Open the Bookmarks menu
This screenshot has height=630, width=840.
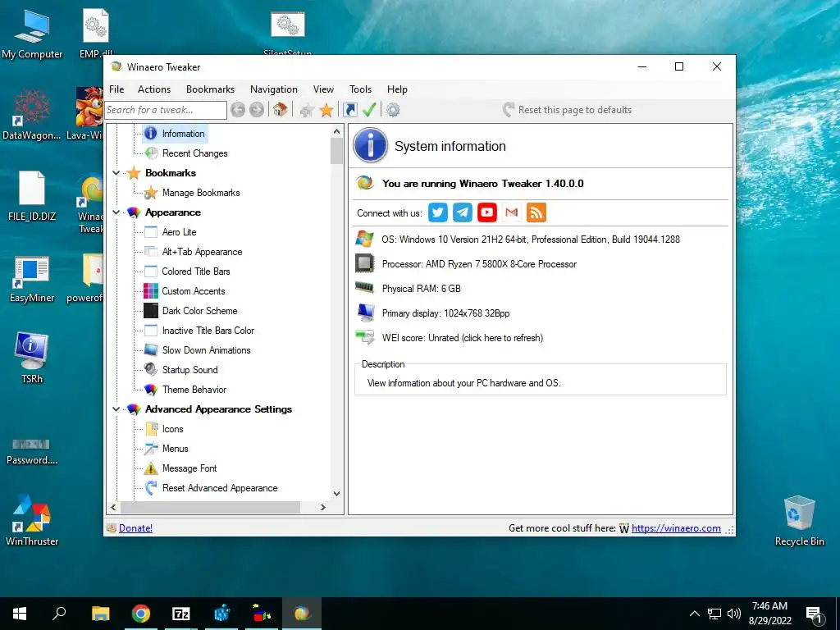click(x=211, y=89)
